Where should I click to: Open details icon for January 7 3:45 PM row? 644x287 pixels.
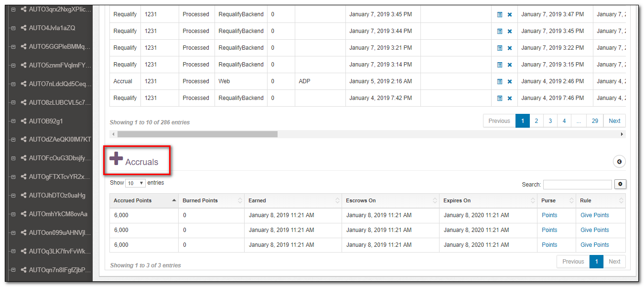[x=500, y=14]
